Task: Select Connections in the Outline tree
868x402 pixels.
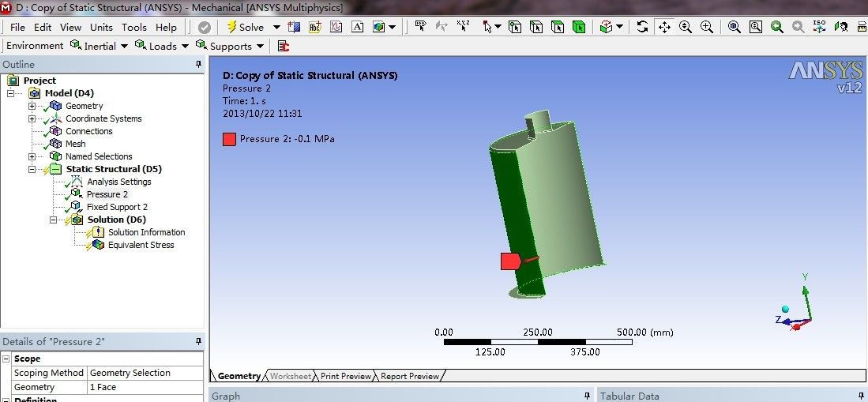Action: tap(89, 131)
